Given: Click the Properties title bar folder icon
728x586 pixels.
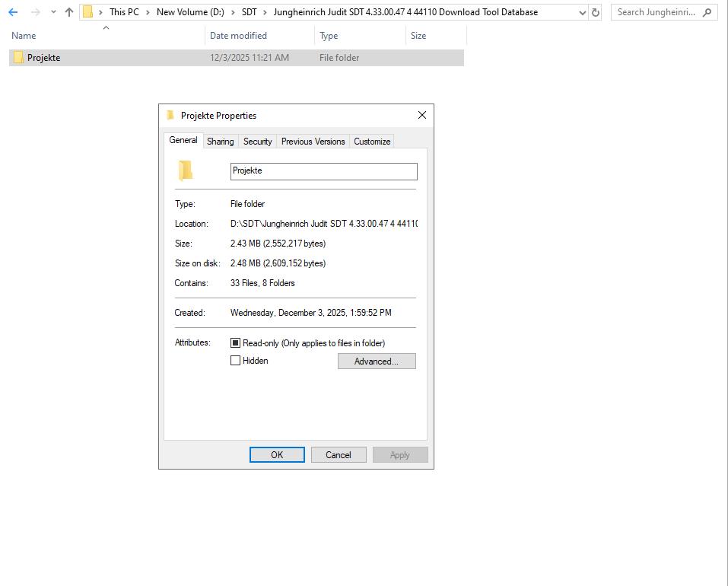Looking at the screenshot, I should point(170,115).
